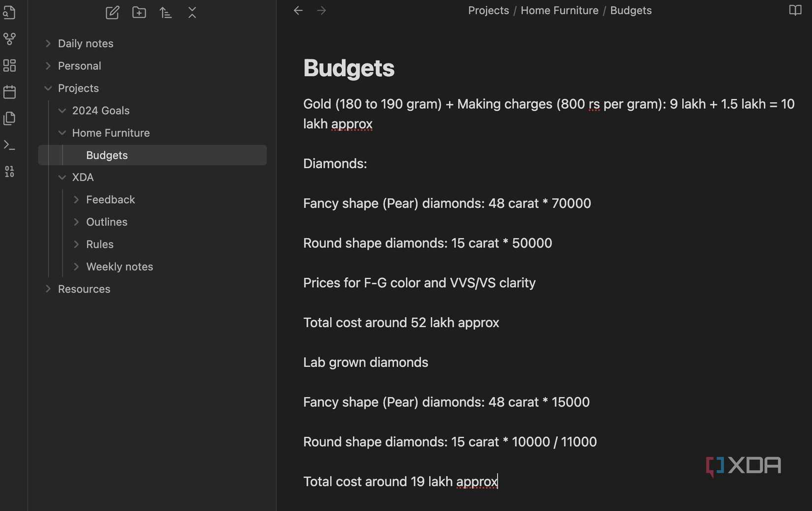Open the calendar daily notes icon
Viewport: 812px width, 511px height.
[9, 91]
